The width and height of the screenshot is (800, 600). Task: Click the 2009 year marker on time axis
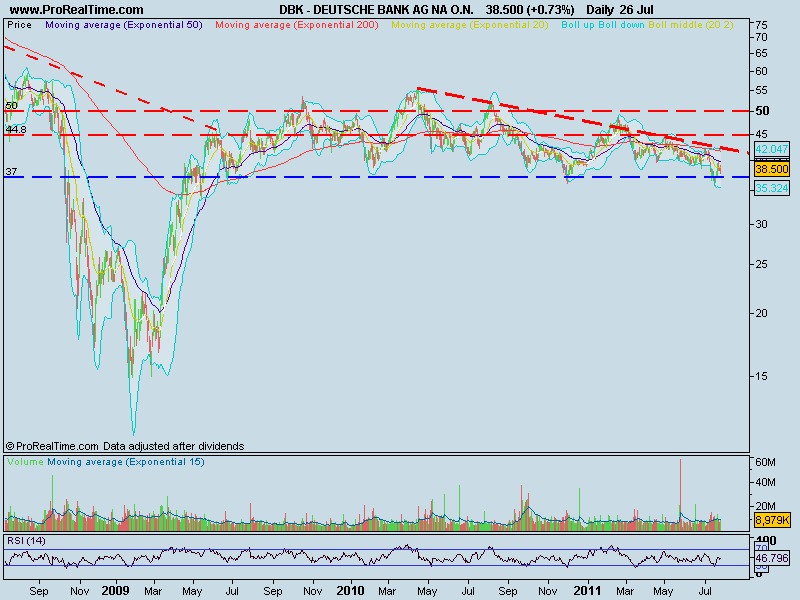coord(115,591)
